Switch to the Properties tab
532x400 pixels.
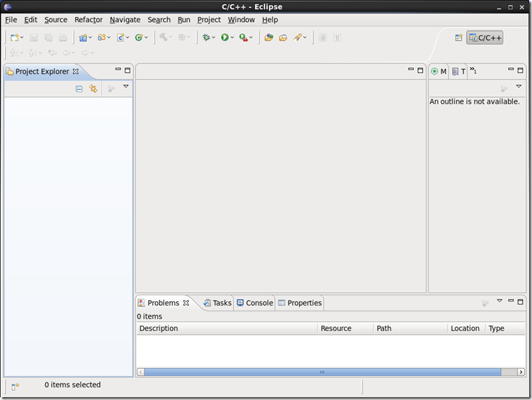coord(300,303)
